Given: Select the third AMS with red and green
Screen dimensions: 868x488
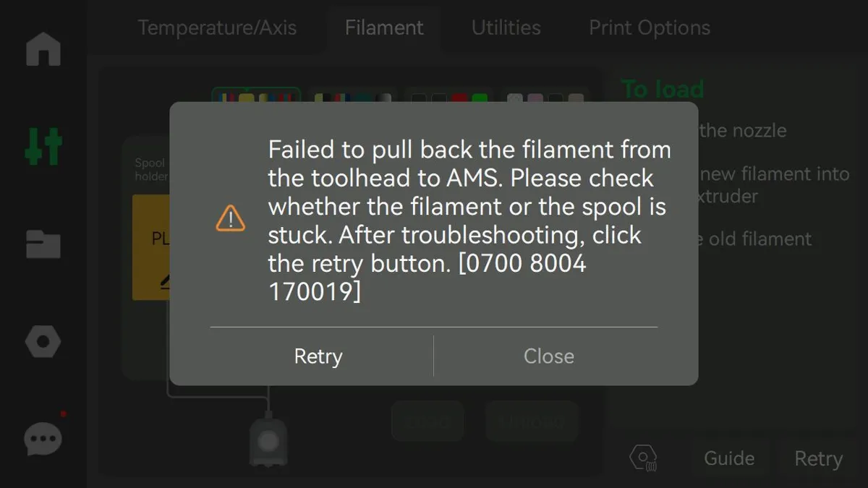Looking at the screenshot, I should tap(449, 95).
